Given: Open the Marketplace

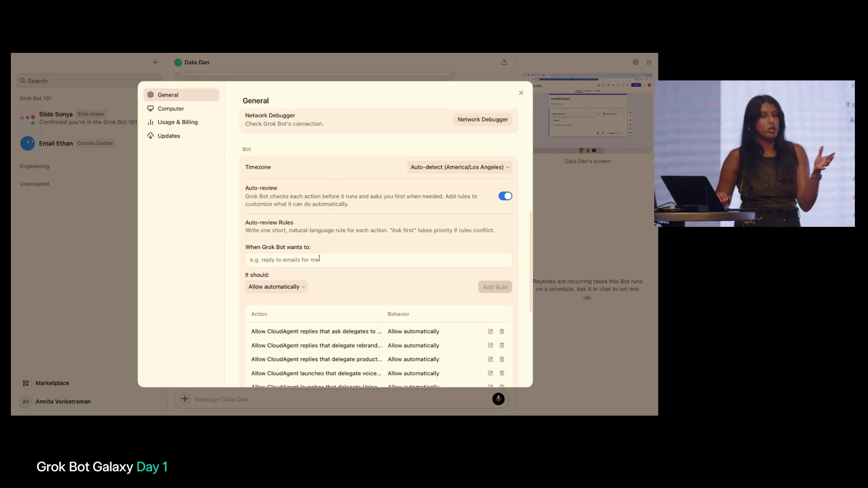Looking at the screenshot, I should [x=46, y=383].
